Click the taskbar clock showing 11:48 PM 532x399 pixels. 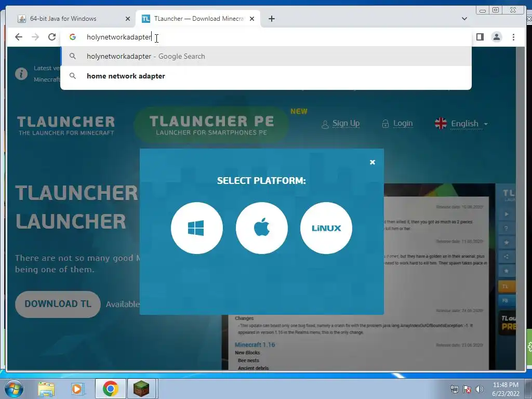506,389
